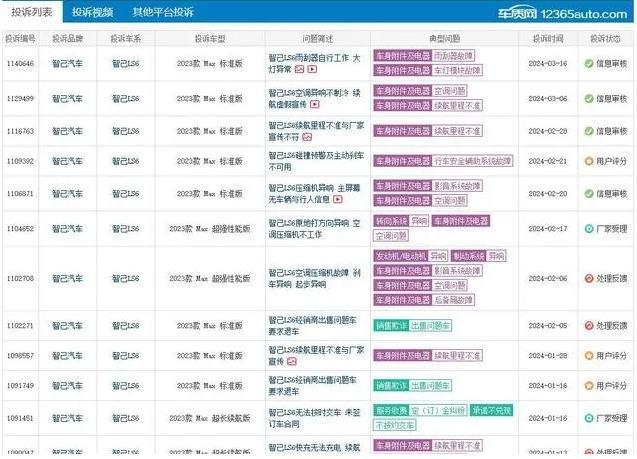Click complaint number 1140646
The height and width of the screenshot is (459, 637).
click(20, 63)
